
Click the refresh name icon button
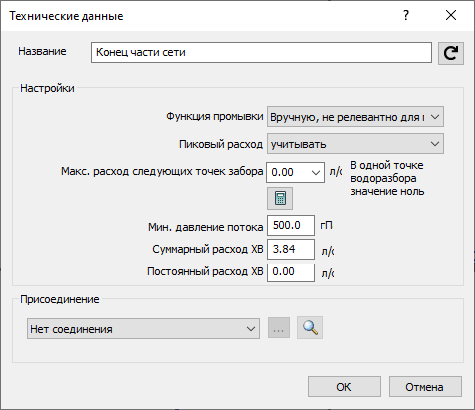tap(451, 53)
